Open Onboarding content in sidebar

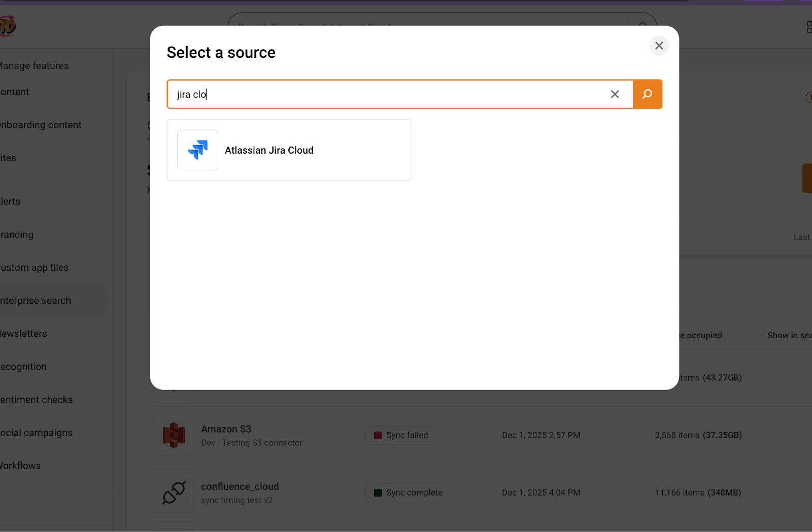(41, 125)
